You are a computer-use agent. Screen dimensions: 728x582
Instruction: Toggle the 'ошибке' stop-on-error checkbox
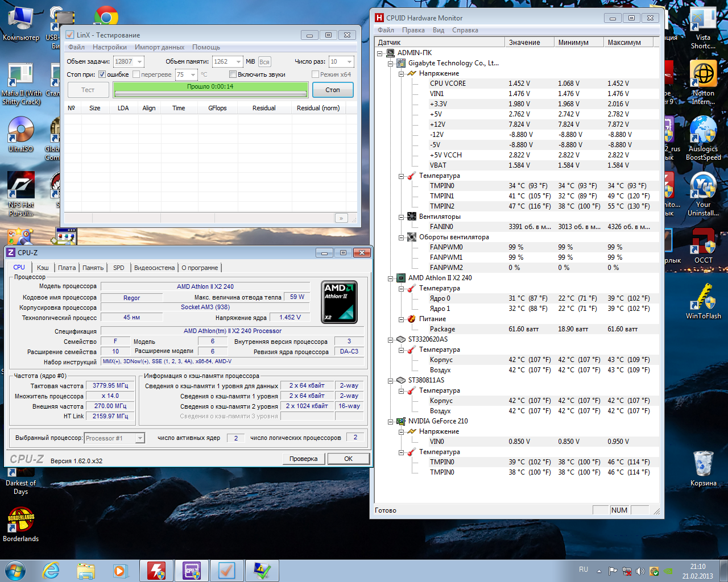(102, 74)
